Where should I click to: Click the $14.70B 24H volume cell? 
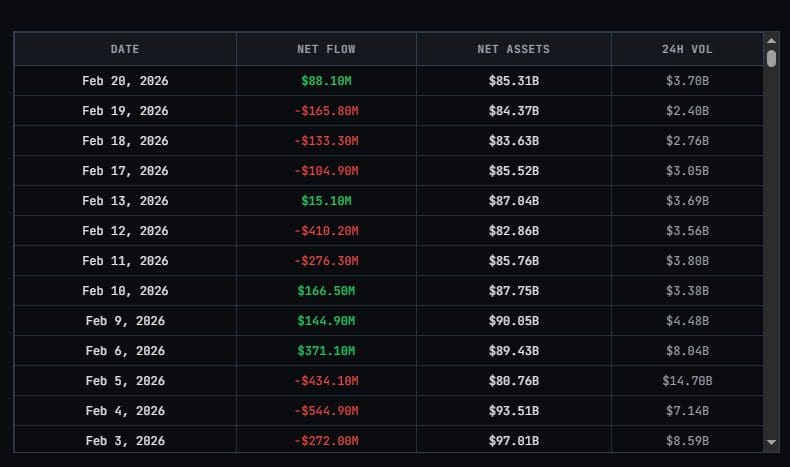pos(687,381)
